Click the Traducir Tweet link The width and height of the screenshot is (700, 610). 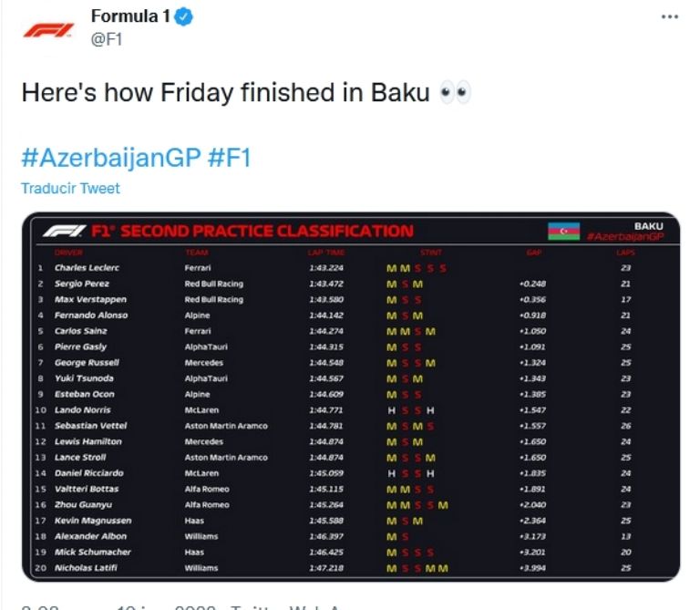coord(70,189)
